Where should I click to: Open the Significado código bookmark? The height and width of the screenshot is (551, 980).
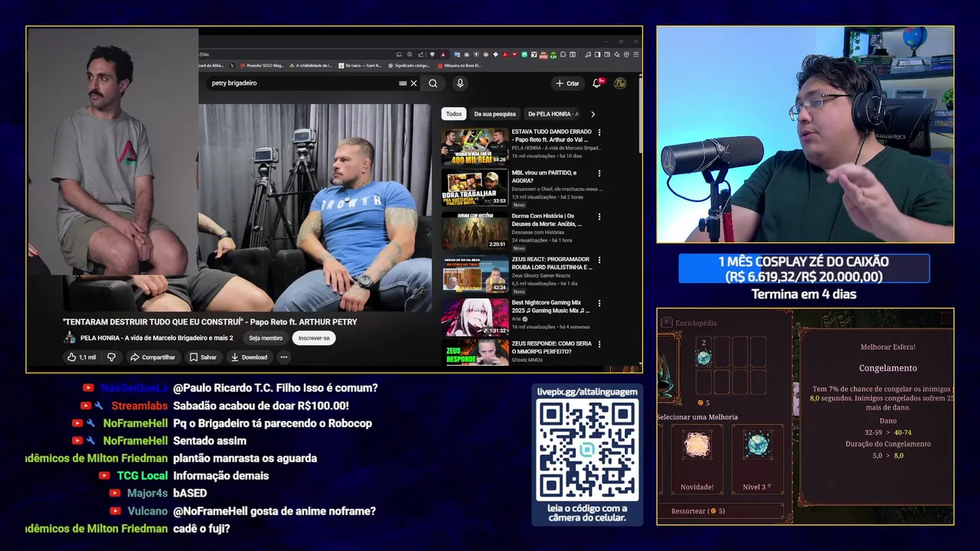coord(409,66)
